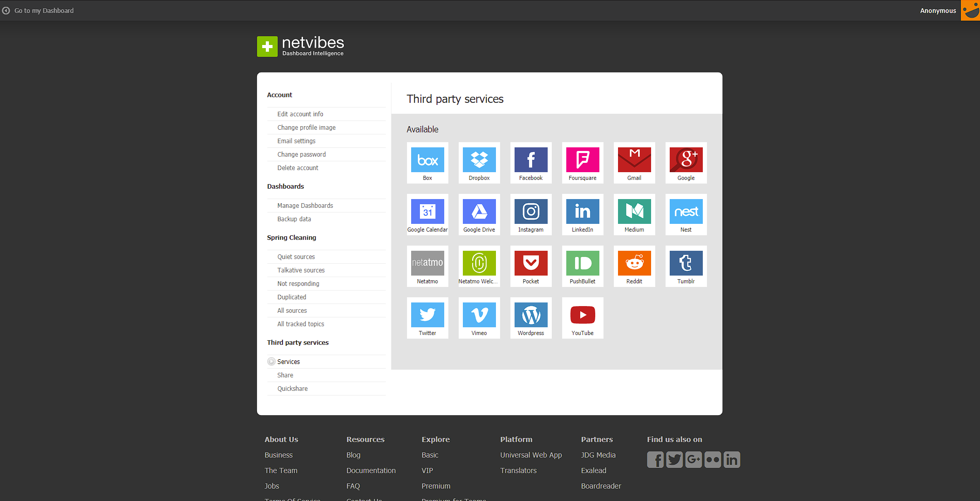Open the FAQ footer link

pos(353,486)
